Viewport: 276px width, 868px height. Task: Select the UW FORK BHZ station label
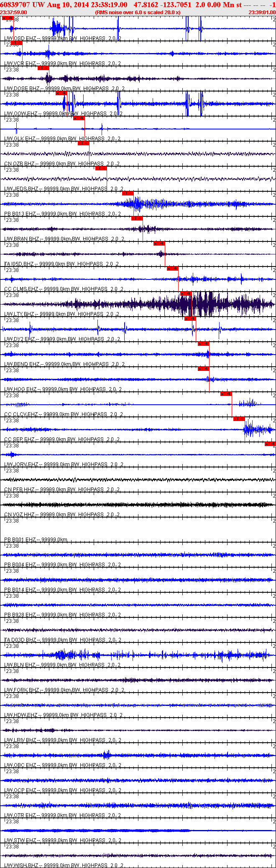coord(22,690)
